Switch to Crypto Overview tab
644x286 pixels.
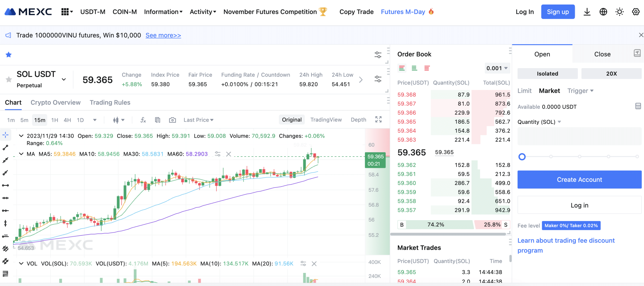pyautogui.click(x=56, y=103)
